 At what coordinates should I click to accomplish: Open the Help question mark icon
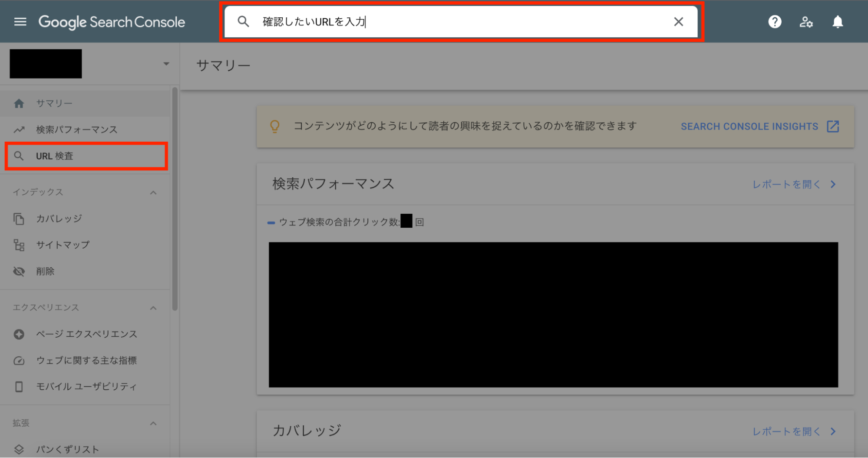pos(775,22)
